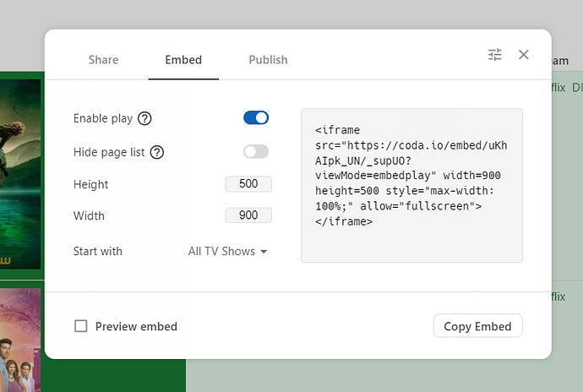583x392 pixels.
Task: Close the embed dialog
Action: tap(524, 55)
